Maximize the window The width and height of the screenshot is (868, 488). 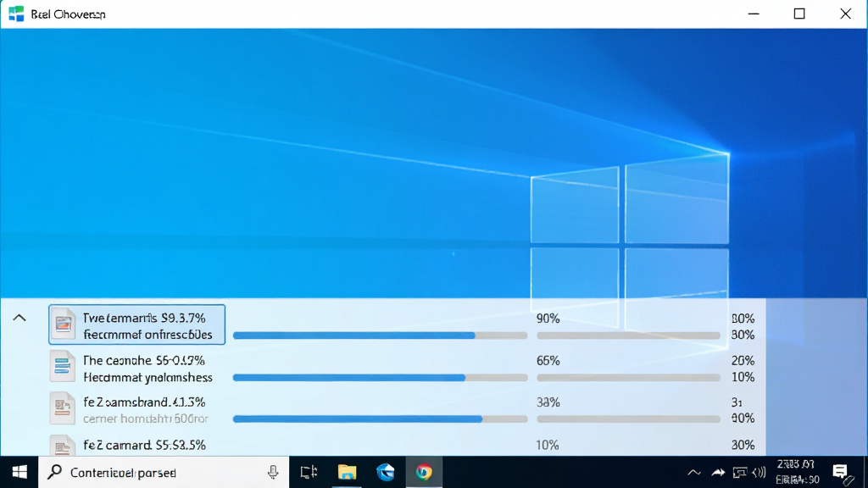pyautogui.click(x=799, y=14)
